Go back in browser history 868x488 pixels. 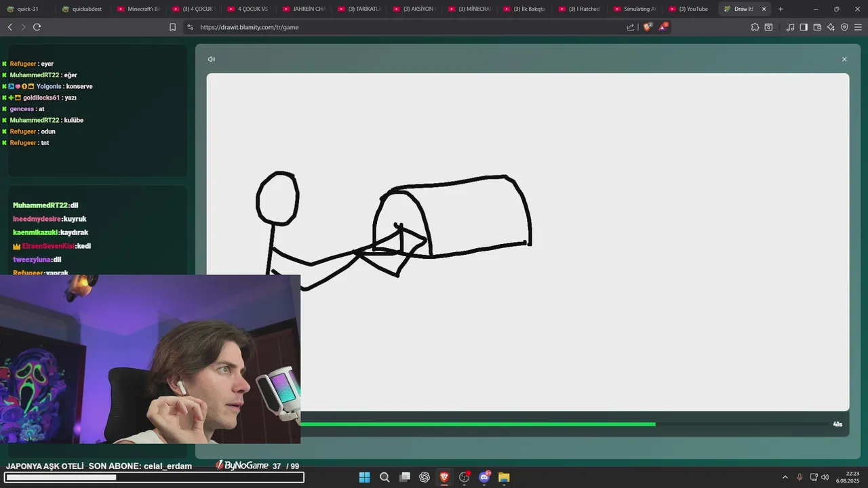[x=9, y=27]
